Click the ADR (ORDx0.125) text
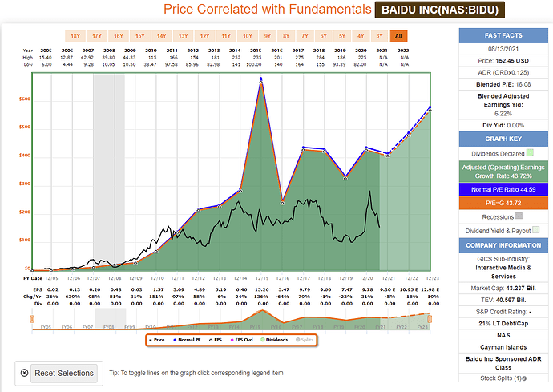This screenshot has width=553, height=392. (503, 72)
